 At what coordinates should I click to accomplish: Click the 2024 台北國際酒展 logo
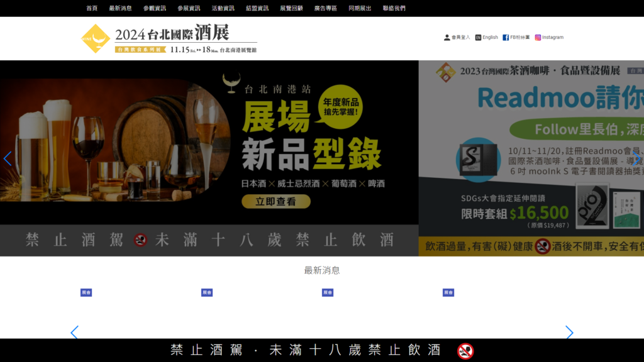coord(169,38)
